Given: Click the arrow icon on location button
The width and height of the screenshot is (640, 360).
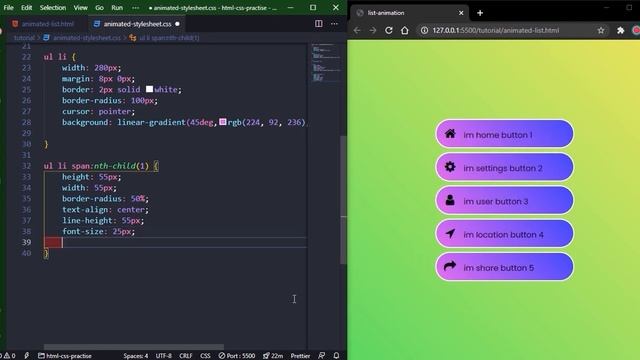Looking at the screenshot, I should 450,233.
